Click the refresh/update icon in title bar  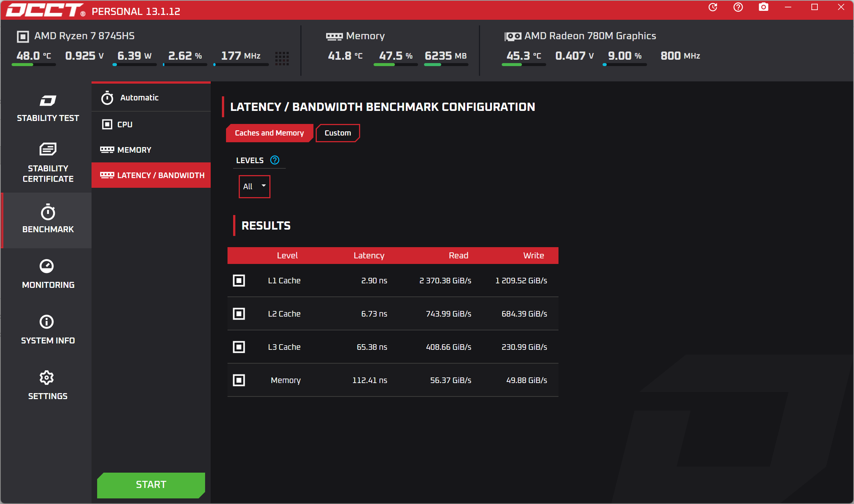tap(712, 7)
